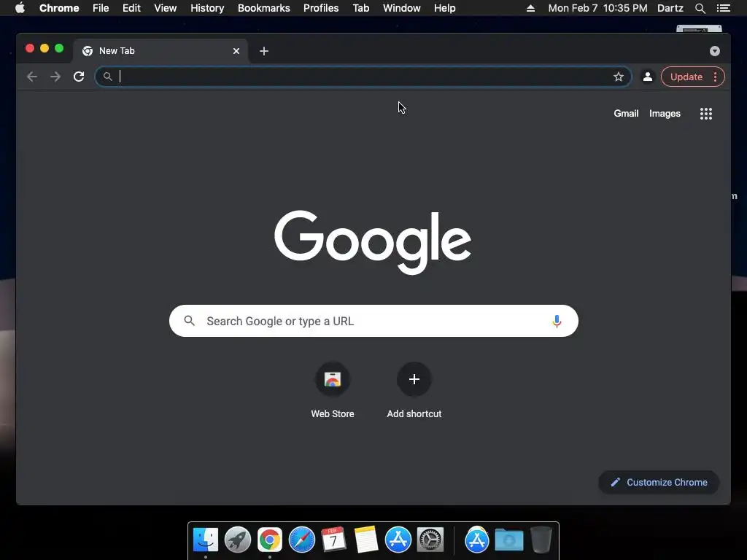Open a new tab with the plus button
The width and height of the screenshot is (747, 560).
[264, 51]
